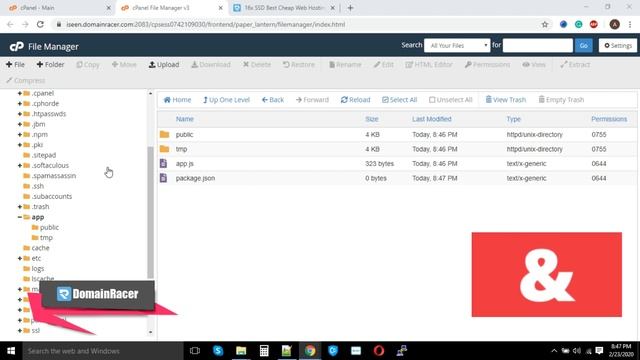Select .ssh folder in tree
This screenshot has height=360, width=640.
(x=38, y=186)
